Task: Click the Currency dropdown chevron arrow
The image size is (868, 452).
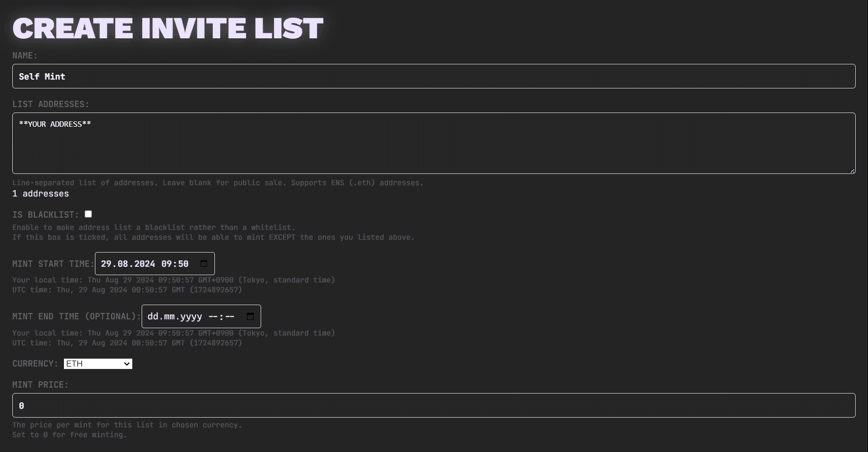Action: (127, 364)
